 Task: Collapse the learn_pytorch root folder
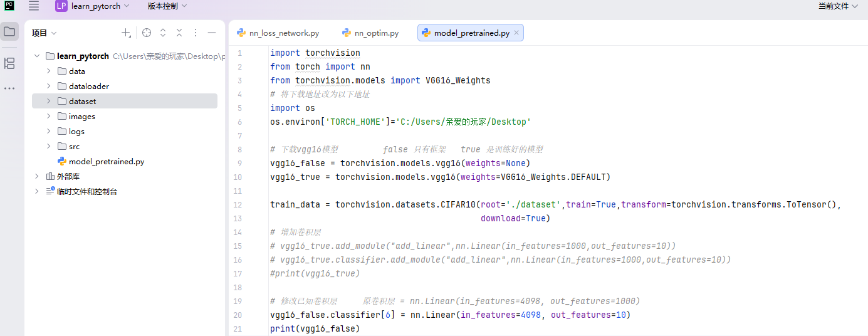(x=37, y=56)
